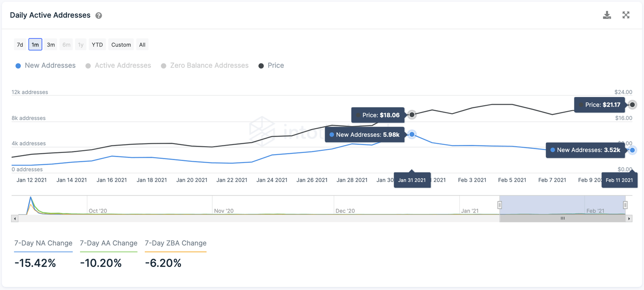Select the YTD time range

point(97,44)
